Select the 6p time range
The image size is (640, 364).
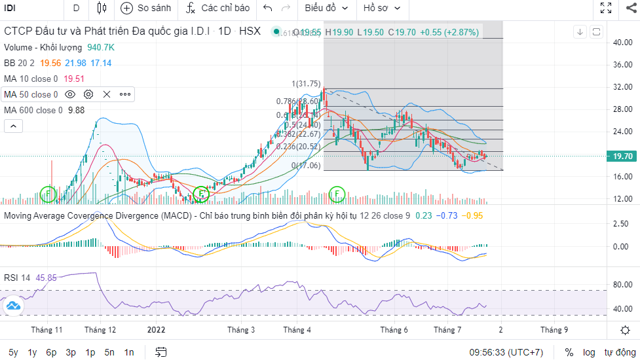click(x=51, y=352)
